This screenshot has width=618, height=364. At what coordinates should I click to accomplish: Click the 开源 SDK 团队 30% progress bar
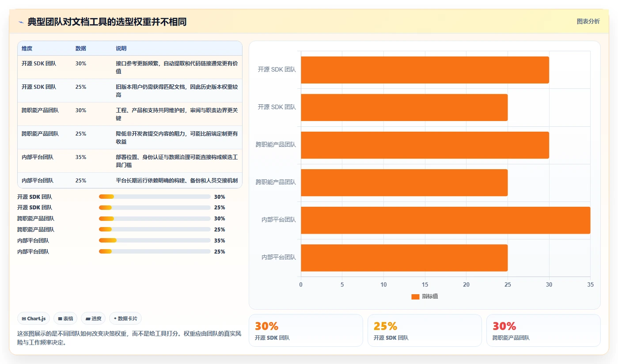(155, 197)
